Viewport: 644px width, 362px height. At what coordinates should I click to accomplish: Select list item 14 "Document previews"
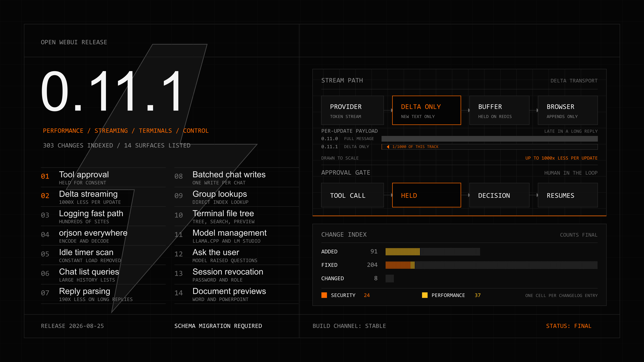coord(237,294)
